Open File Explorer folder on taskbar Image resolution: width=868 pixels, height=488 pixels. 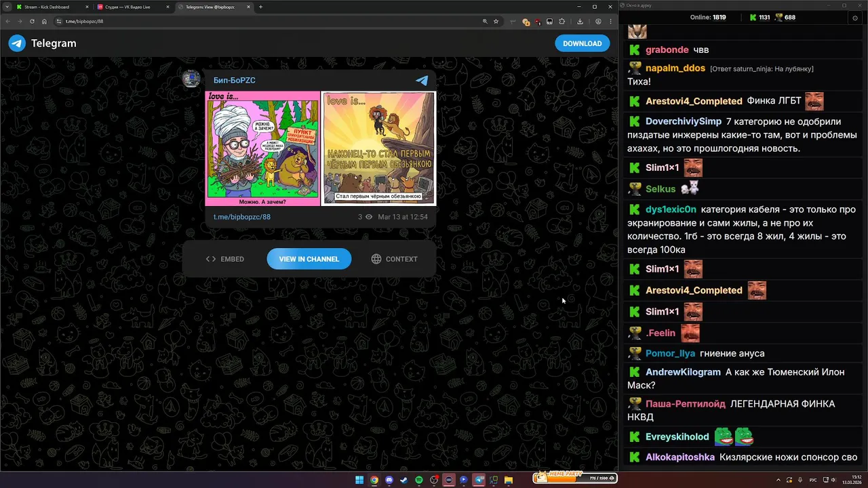[509, 480]
